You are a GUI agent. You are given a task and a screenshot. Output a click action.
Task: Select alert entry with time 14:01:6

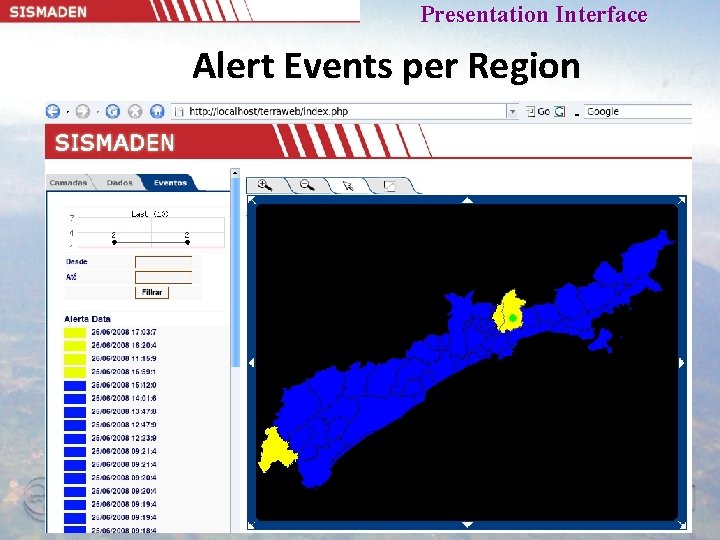124,399
